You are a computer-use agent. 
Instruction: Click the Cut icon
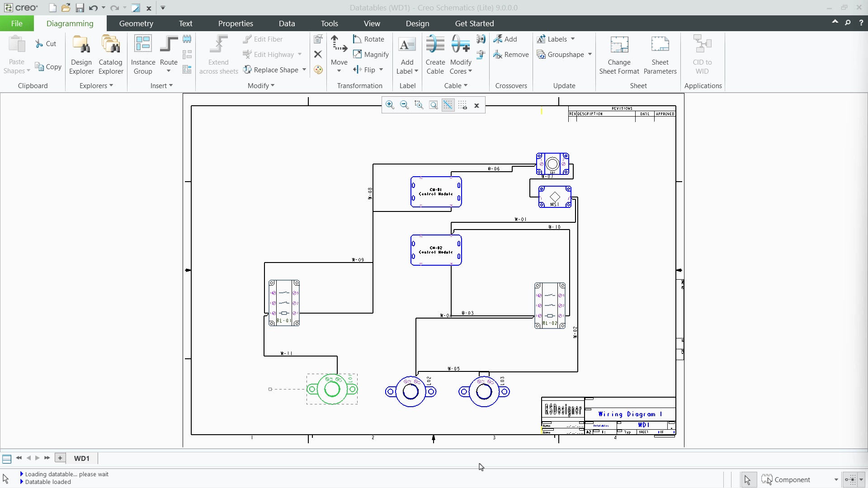click(x=46, y=44)
